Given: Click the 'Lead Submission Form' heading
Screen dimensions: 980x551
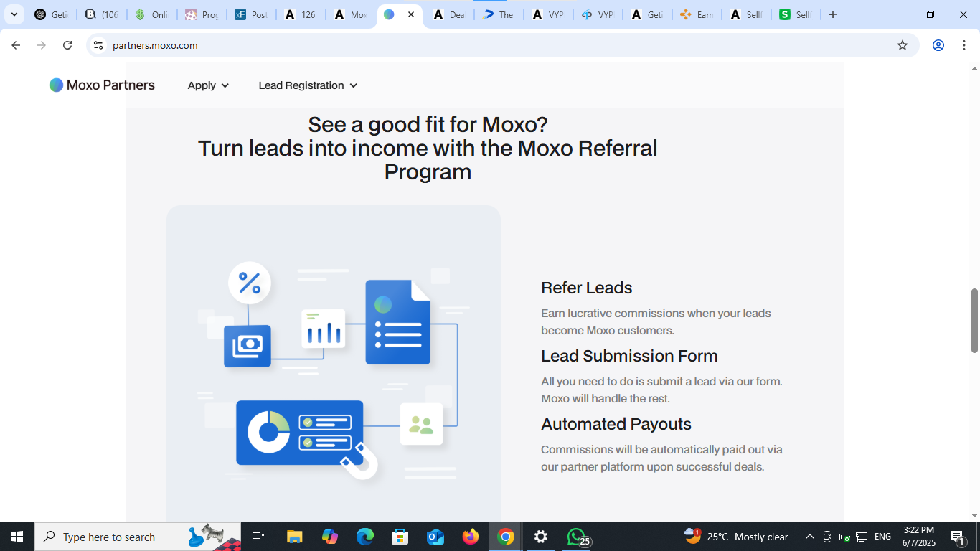Looking at the screenshot, I should pyautogui.click(x=629, y=356).
